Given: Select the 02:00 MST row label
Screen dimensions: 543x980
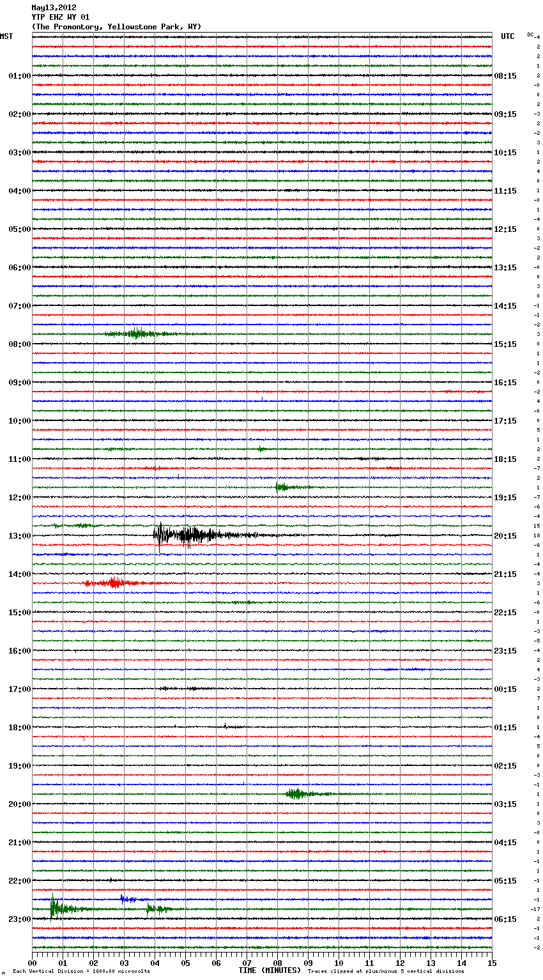Looking at the screenshot, I should pyautogui.click(x=20, y=114).
